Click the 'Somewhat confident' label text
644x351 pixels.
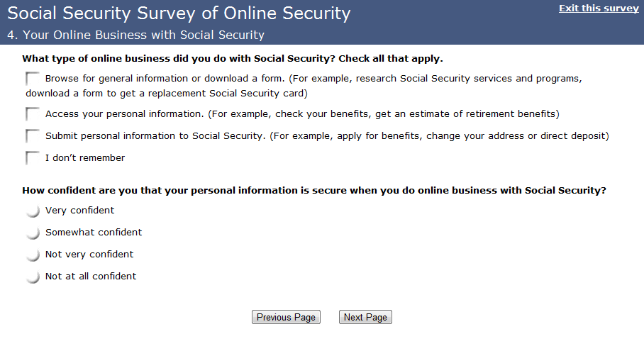point(94,233)
